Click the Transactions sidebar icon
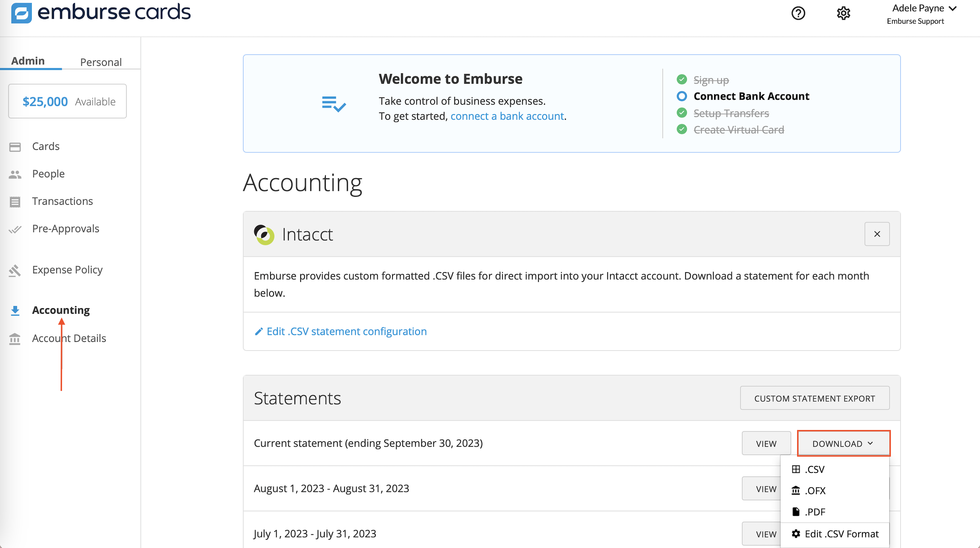 click(15, 202)
